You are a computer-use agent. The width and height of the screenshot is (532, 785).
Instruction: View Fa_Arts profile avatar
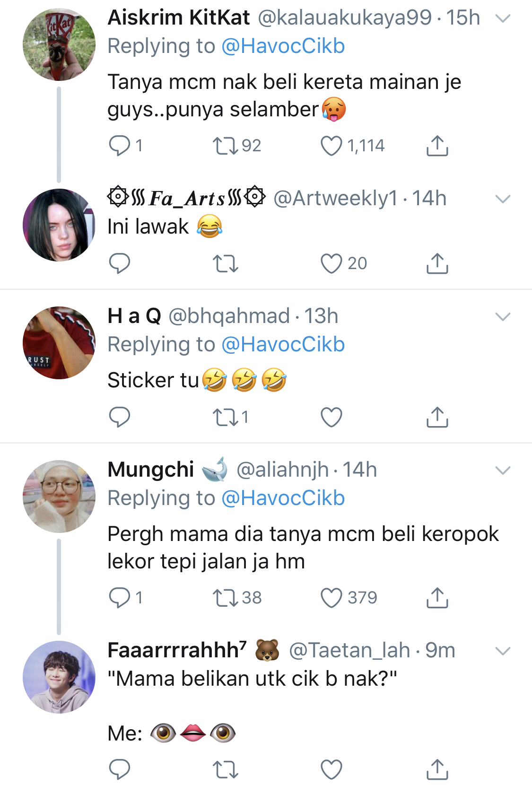coord(59,225)
